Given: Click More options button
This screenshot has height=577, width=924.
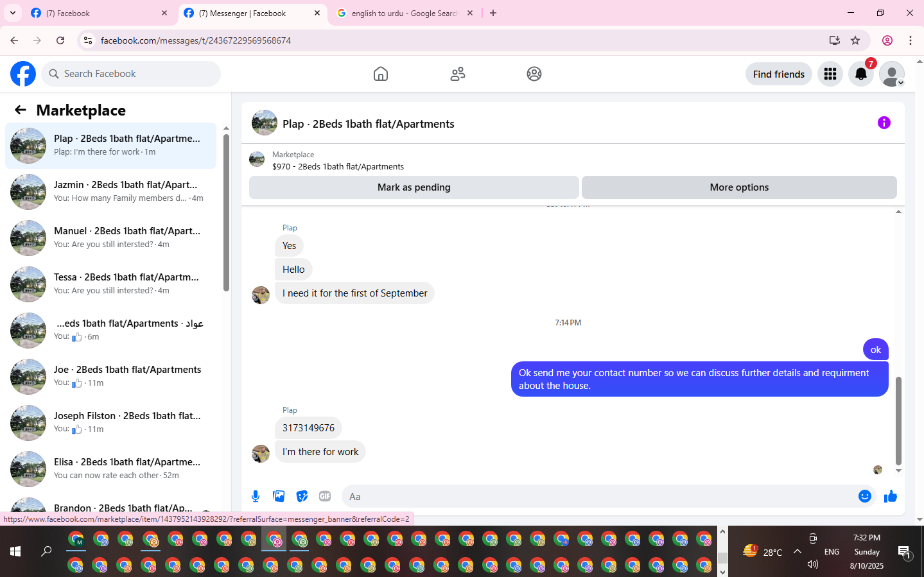Looking at the screenshot, I should click(739, 187).
